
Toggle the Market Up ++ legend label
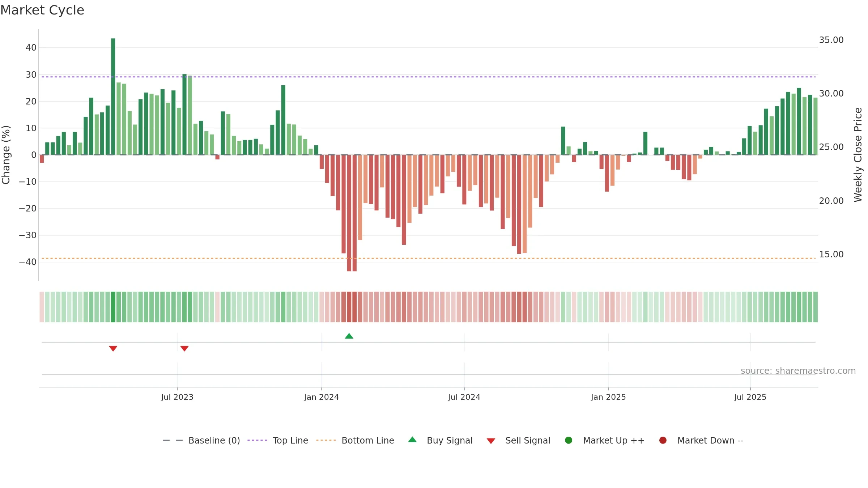[614, 440]
